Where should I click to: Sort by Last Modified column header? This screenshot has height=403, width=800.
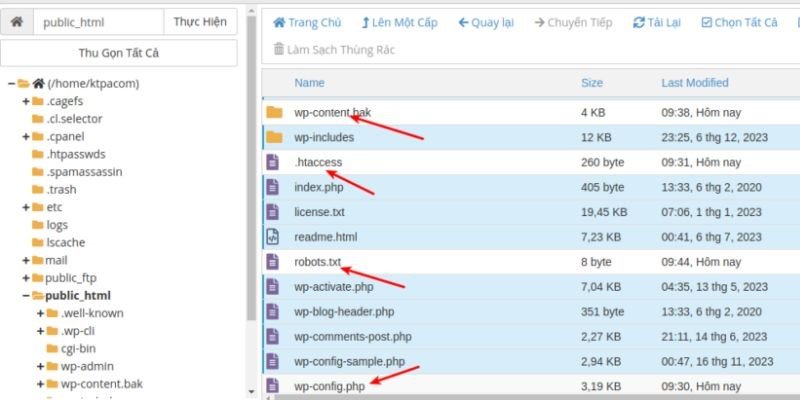point(695,83)
